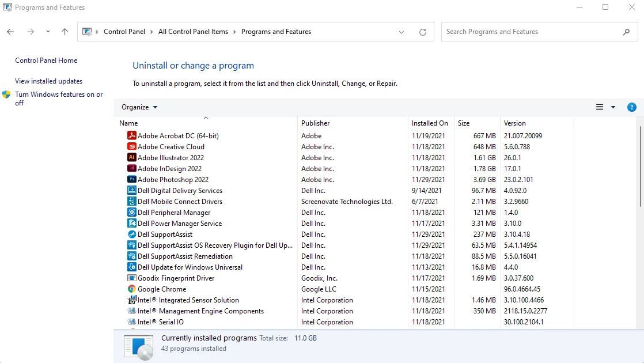This screenshot has height=363, width=644.
Task: Click the 2118.15.0.2277 version cell
Action: pos(526,311)
